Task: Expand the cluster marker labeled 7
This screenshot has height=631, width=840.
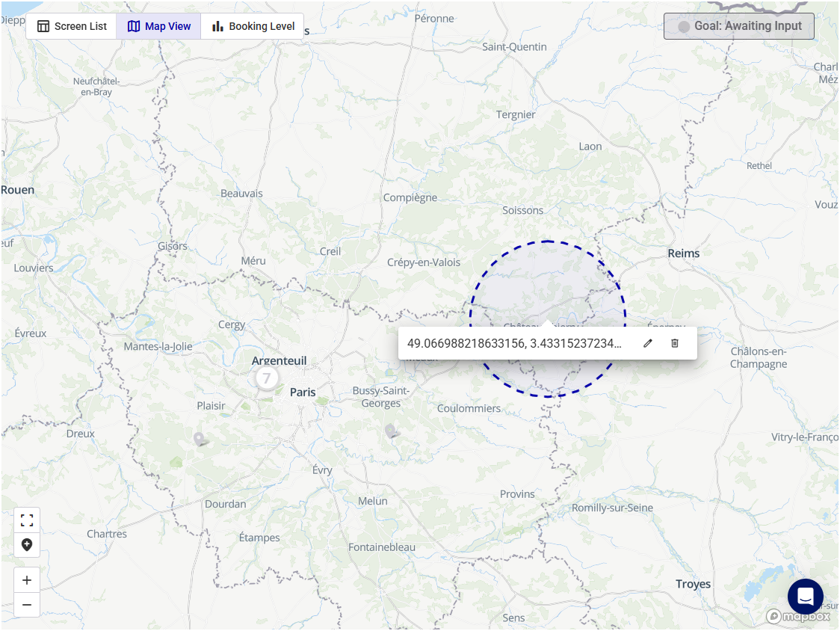Action: [267, 378]
